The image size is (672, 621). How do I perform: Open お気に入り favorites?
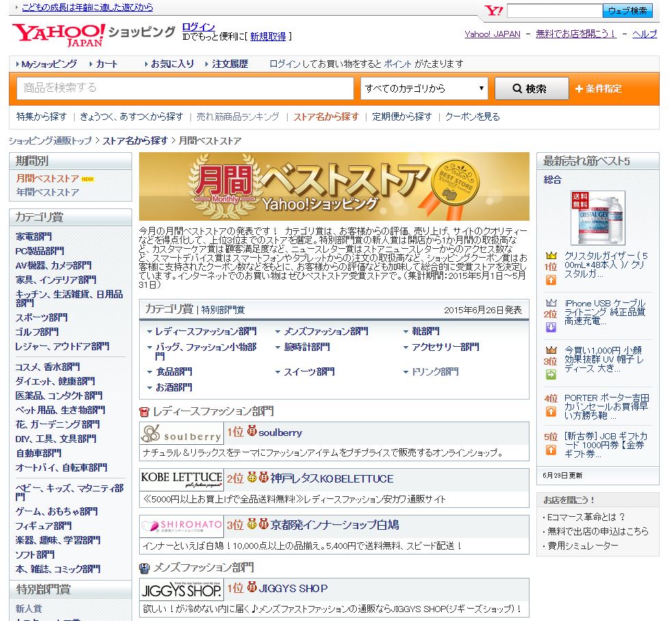172,64
